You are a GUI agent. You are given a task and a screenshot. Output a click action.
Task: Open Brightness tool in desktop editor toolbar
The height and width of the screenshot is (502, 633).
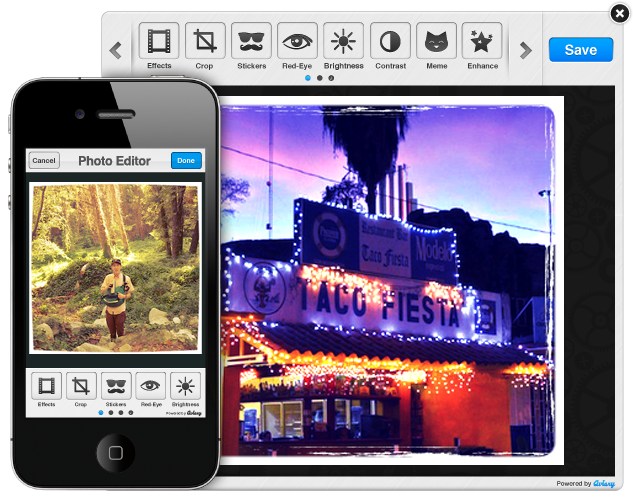tap(344, 41)
